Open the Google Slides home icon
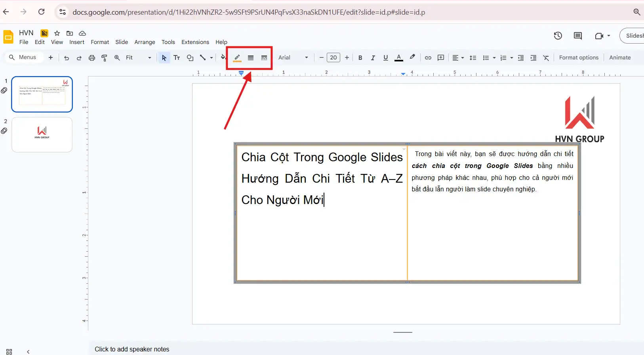 (x=8, y=37)
